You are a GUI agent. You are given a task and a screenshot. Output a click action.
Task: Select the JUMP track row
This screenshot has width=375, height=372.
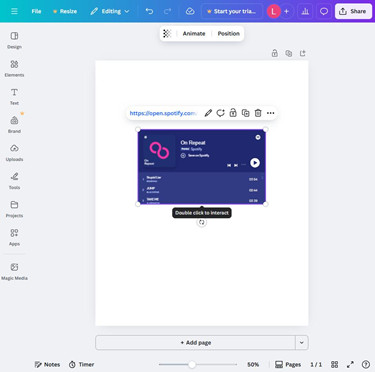[202, 190]
